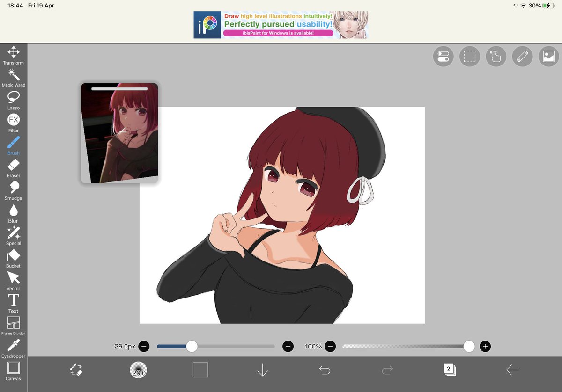Switch between brush and eraser

coord(76,370)
